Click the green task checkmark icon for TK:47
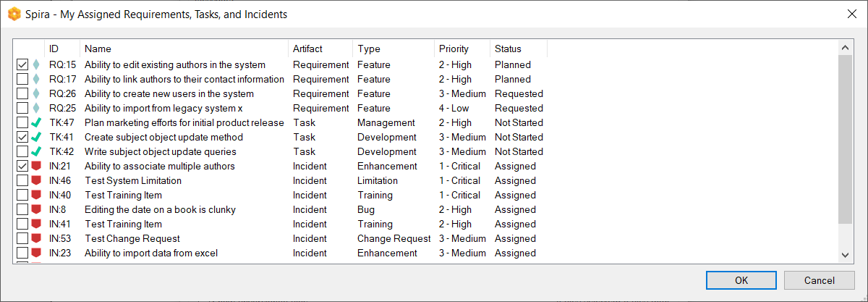 point(36,123)
